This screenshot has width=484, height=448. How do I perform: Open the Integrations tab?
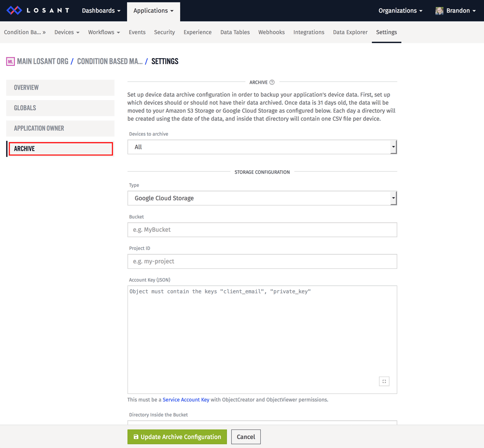coord(309,32)
